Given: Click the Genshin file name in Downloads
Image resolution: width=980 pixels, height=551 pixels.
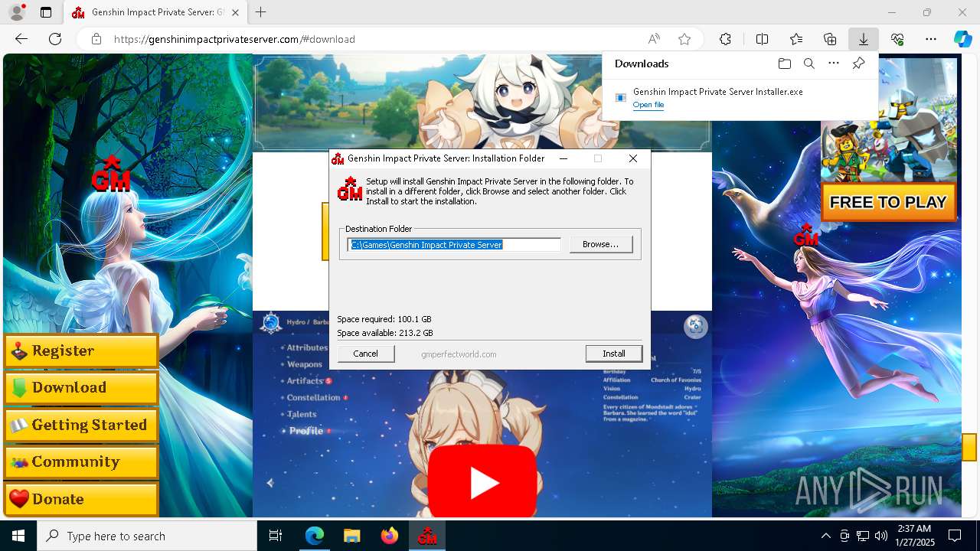Looking at the screenshot, I should pyautogui.click(x=718, y=92).
